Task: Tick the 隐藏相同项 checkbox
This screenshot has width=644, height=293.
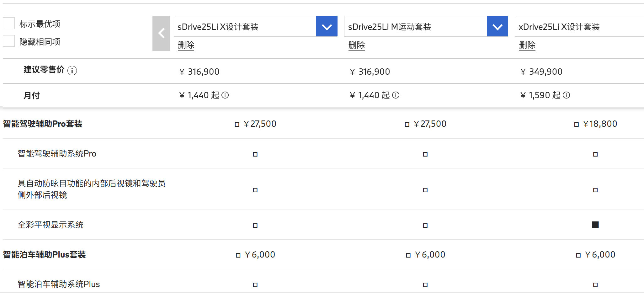Action: (x=9, y=41)
